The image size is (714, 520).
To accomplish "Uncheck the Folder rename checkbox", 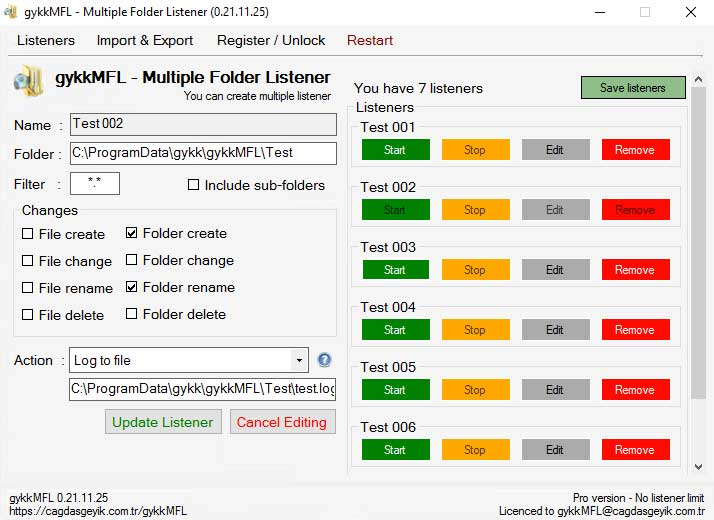I will coord(132,287).
